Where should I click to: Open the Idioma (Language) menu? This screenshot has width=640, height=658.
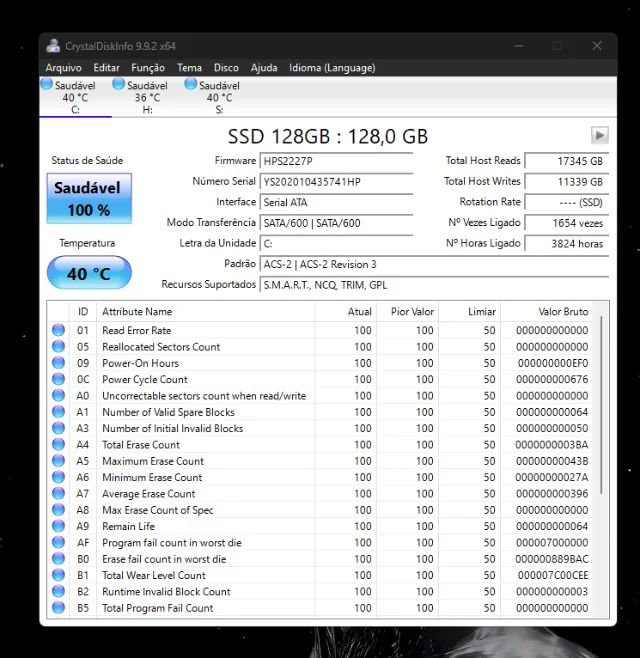[332, 68]
